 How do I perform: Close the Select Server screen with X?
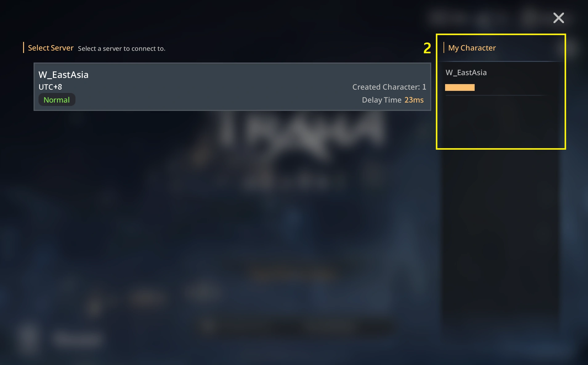pos(558,18)
